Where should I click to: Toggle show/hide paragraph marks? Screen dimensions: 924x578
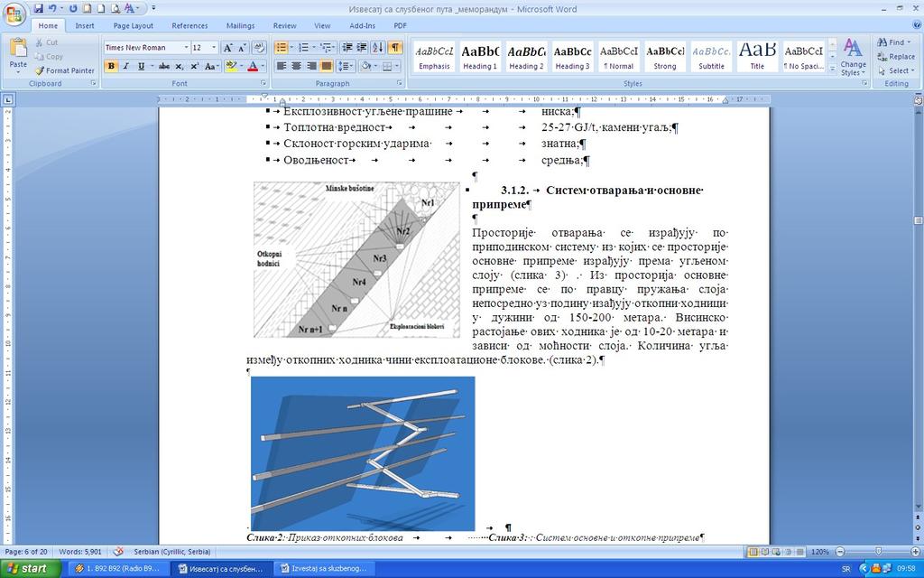(395, 48)
